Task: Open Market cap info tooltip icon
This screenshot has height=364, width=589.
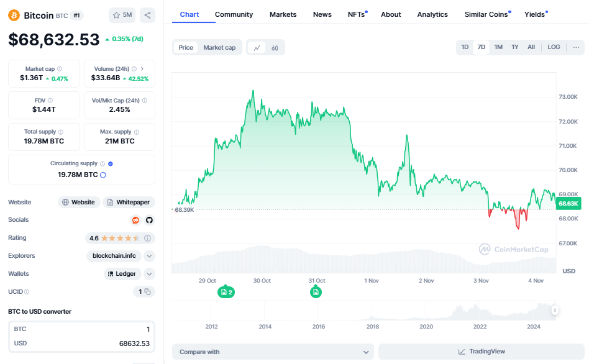Action: (x=60, y=69)
